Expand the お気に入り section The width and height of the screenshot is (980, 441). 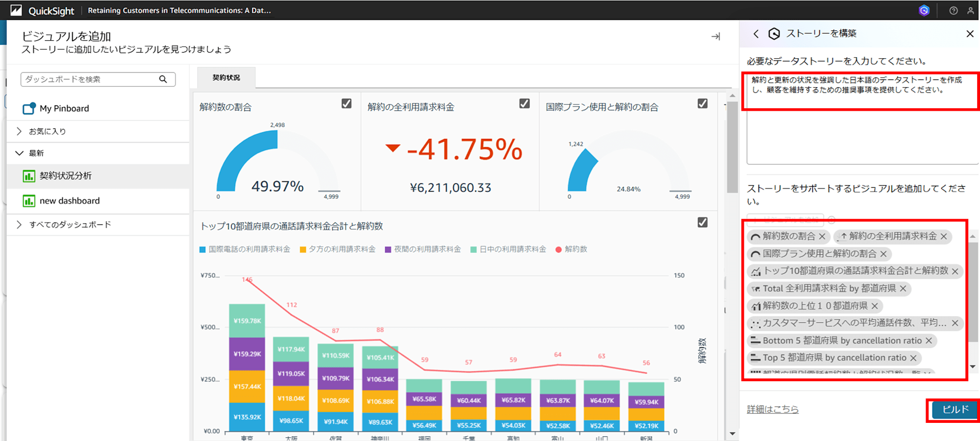point(19,131)
